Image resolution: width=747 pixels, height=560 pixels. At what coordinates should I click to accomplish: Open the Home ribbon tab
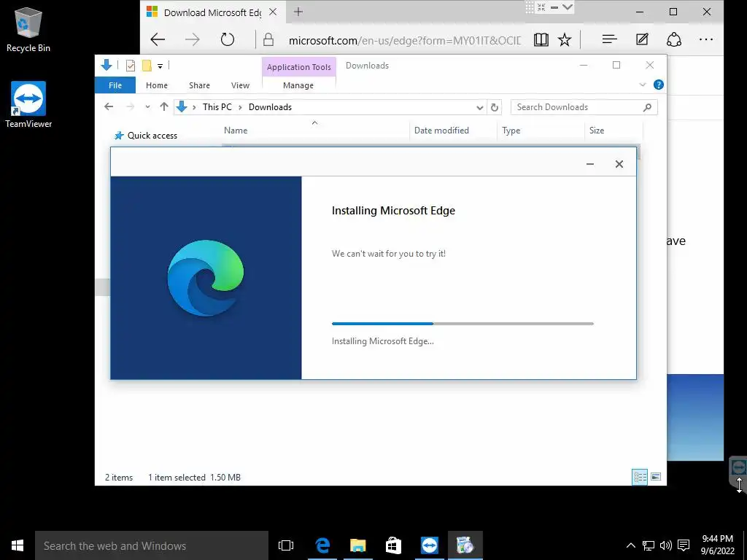coord(157,85)
